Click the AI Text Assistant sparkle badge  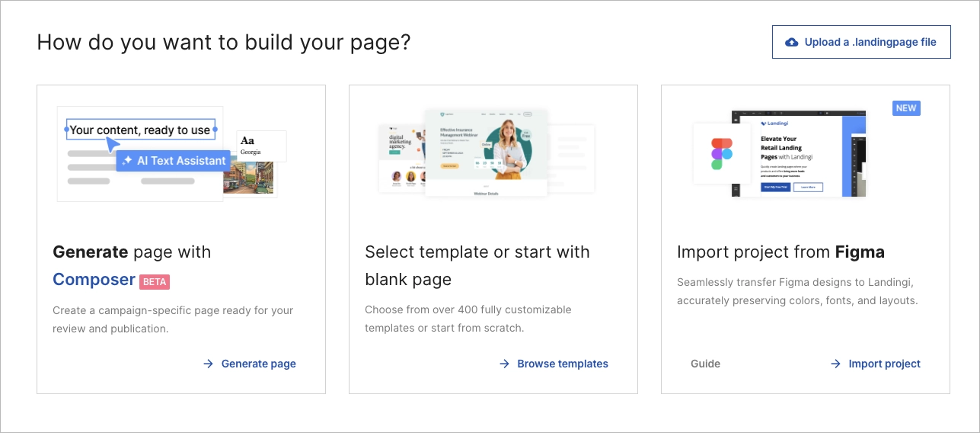pos(174,161)
